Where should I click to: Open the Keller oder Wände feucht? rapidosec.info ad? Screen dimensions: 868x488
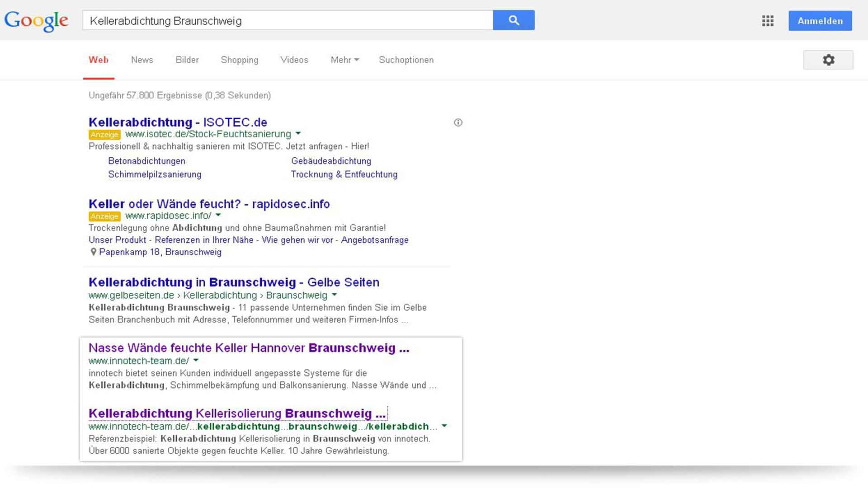pos(209,204)
